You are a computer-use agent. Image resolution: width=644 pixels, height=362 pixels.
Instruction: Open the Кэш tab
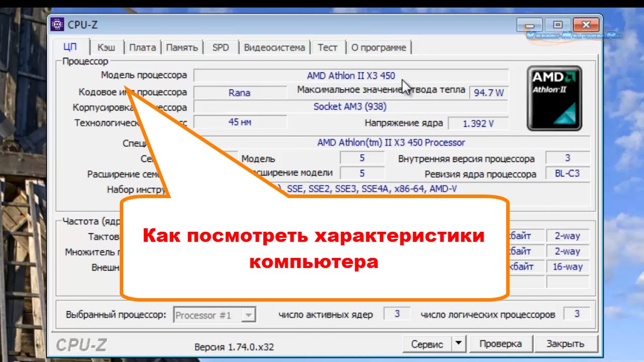106,48
